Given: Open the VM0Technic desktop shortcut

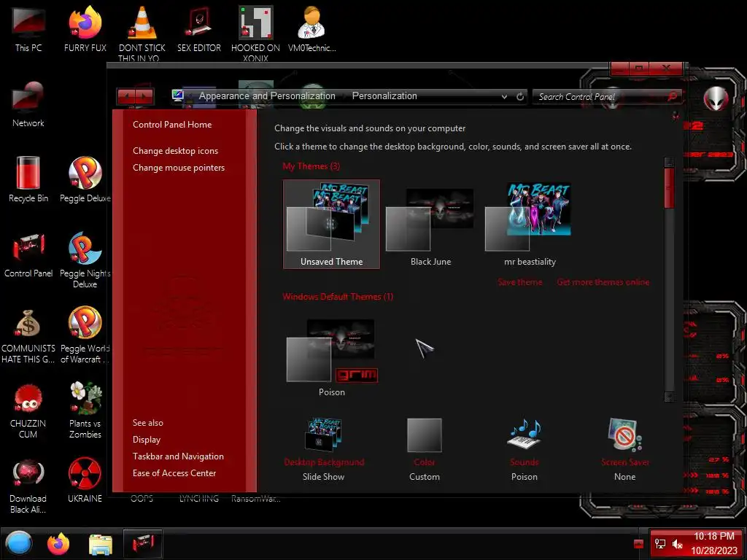Looking at the screenshot, I should coord(312,29).
